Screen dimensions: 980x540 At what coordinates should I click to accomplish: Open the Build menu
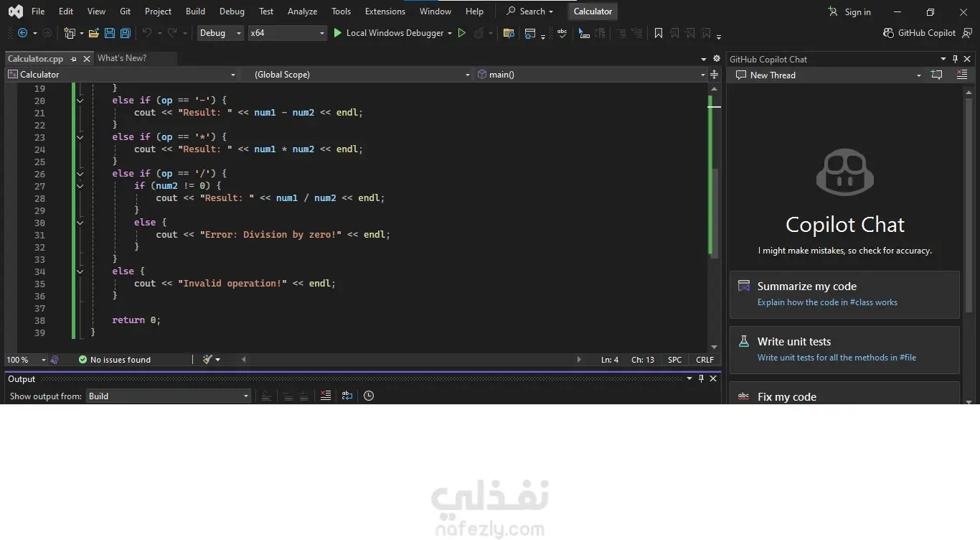195,11
